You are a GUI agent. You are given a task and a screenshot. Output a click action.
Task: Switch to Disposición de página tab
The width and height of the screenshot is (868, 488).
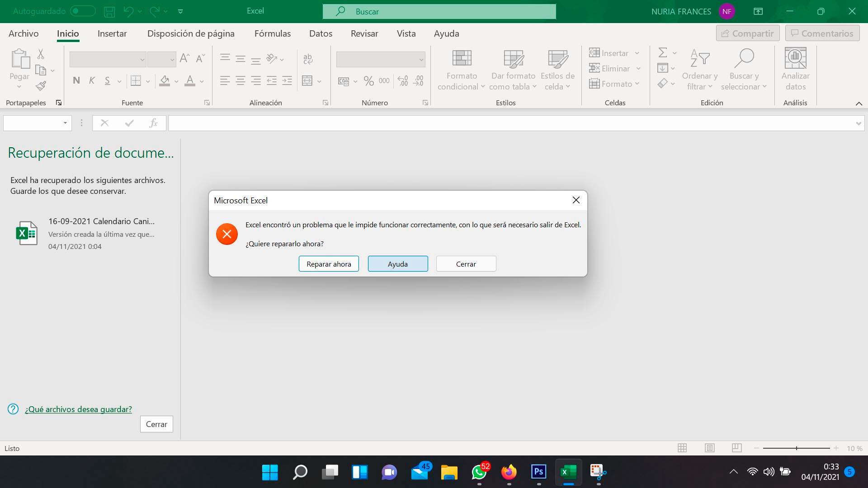191,33
